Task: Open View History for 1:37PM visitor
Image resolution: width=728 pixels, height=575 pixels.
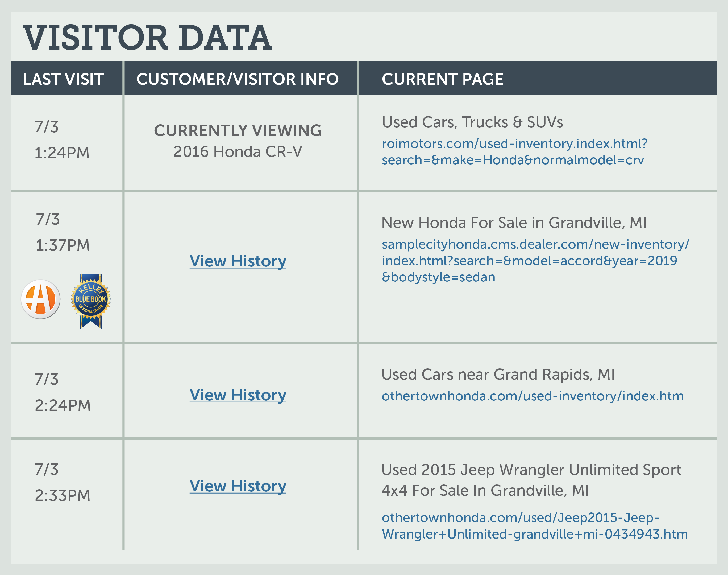Action: click(x=238, y=261)
